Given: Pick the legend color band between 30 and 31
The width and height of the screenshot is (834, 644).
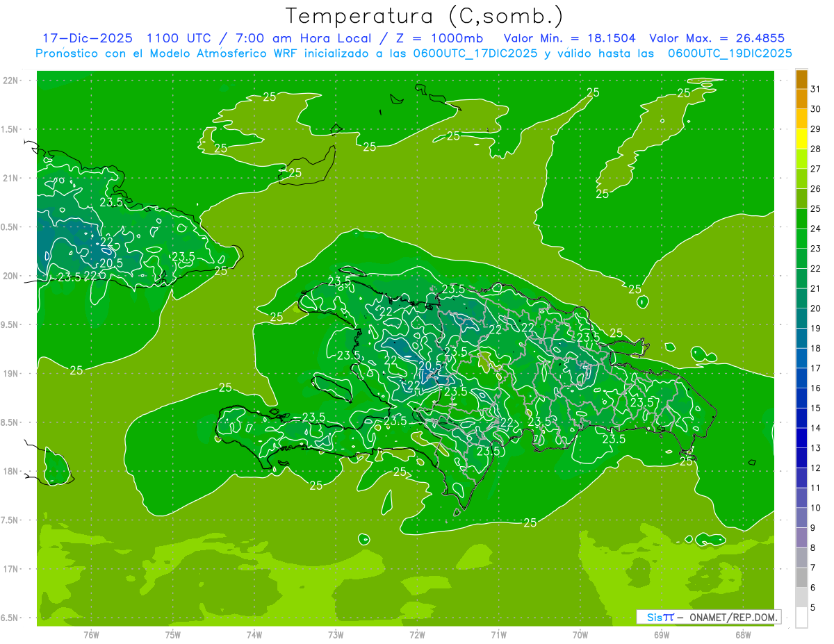Looking at the screenshot, I should pos(801,99).
